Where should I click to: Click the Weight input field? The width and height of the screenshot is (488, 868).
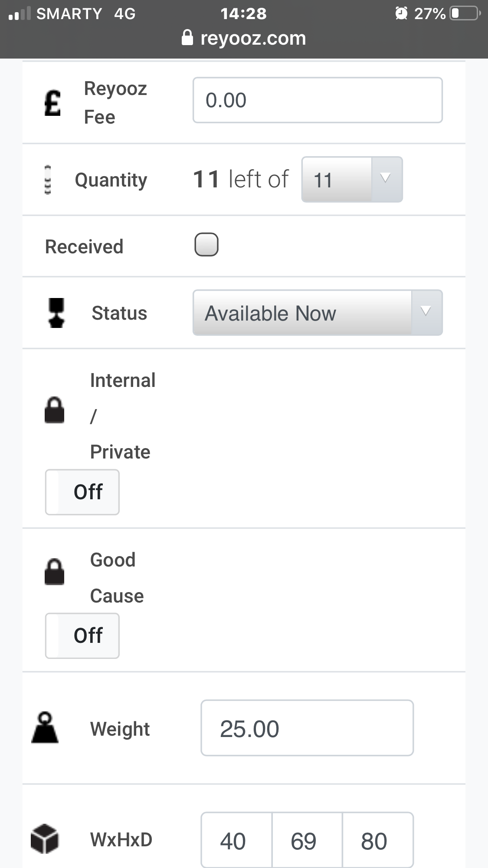pyautogui.click(x=307, y=728)
